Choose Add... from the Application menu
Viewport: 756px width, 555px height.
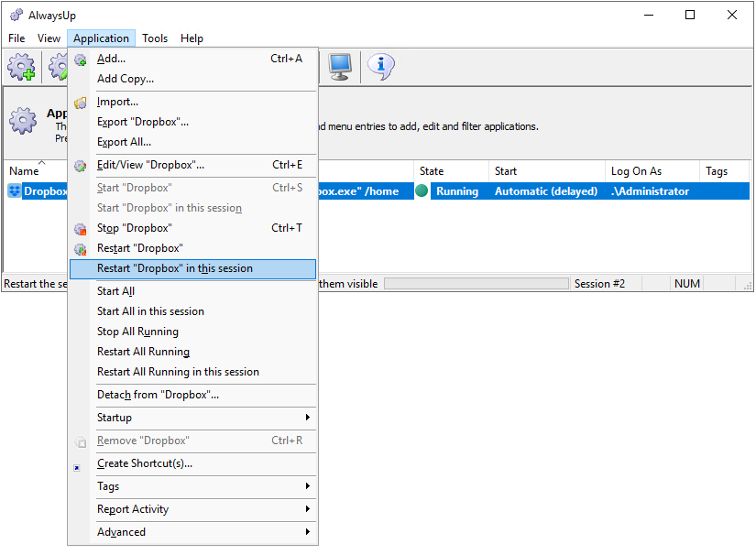192,59
